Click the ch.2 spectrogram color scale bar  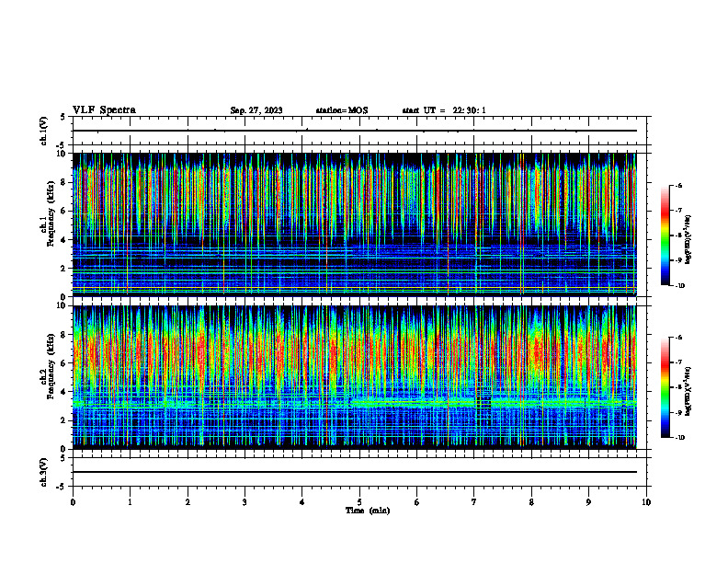[x=665, y=387]
